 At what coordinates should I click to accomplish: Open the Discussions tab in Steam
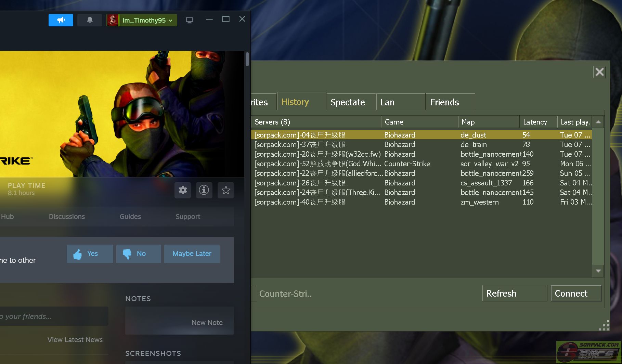coord(67,217)
